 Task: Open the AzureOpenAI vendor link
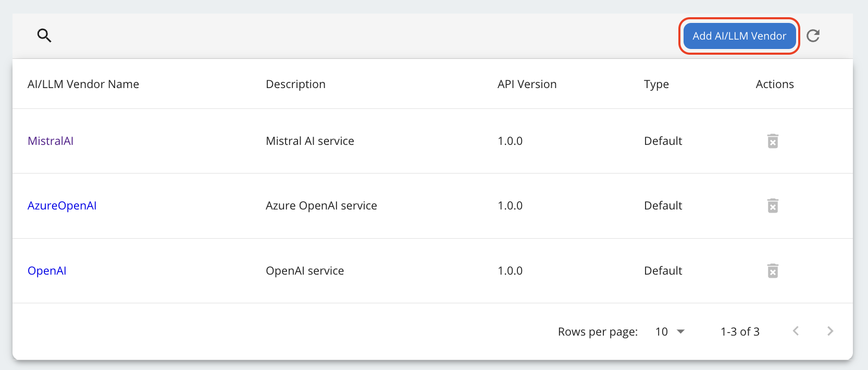tap(62, 205)
